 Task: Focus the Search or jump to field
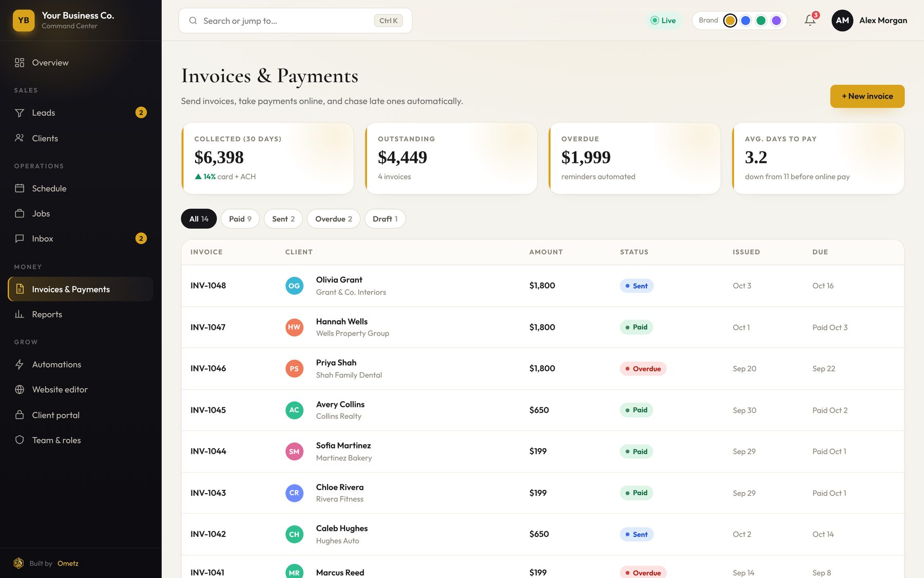[x=295, y=21]
